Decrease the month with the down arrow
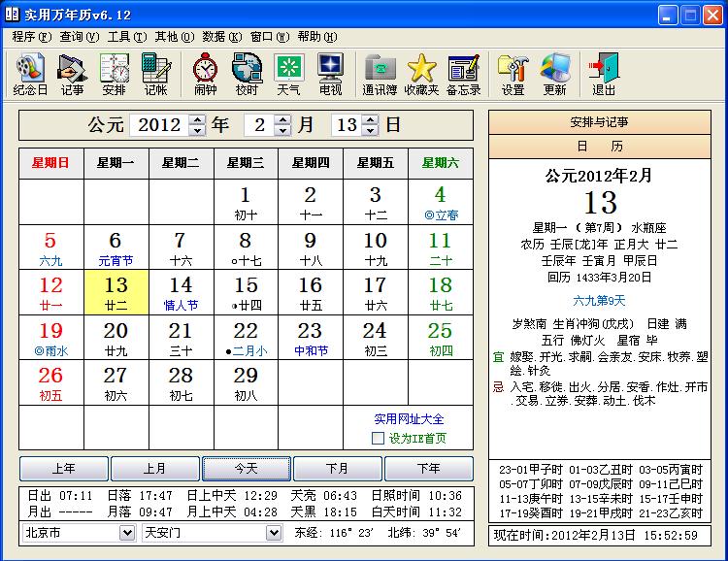Image resolution: width=728 pixels, height=561 pixels. (282, 130)
